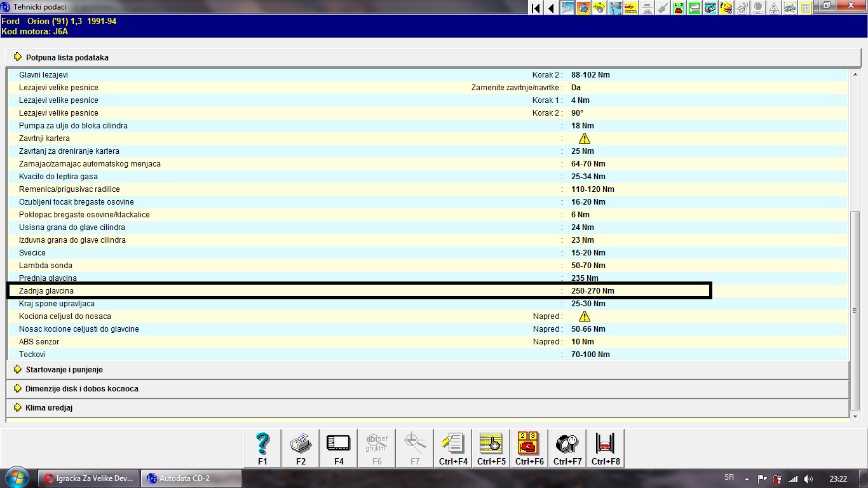Click the 250-270 Nm value

tap(593, 290)
